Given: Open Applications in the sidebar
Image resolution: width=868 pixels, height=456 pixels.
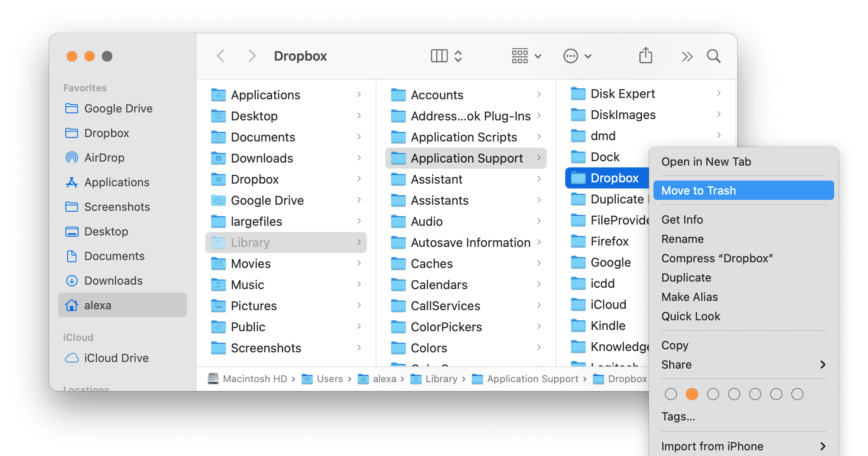Looking at the screenshot, I should [122, 182].
